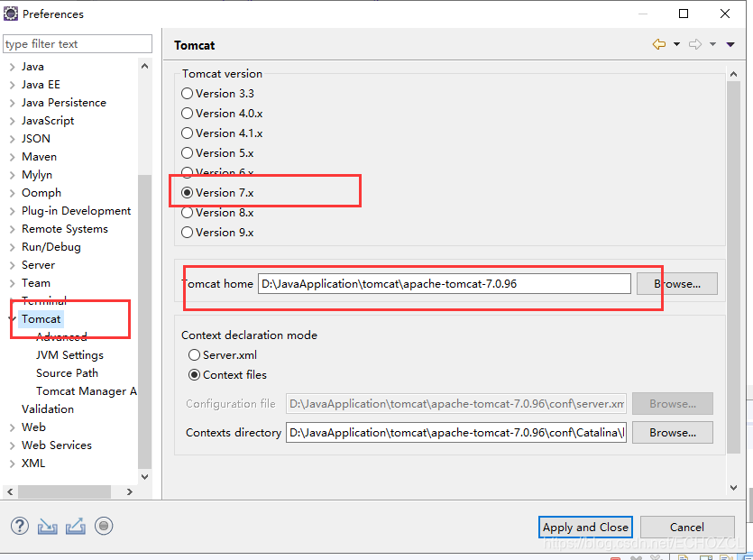Click the import preferences icon
The image size is (753, 560).
[48, 527]
